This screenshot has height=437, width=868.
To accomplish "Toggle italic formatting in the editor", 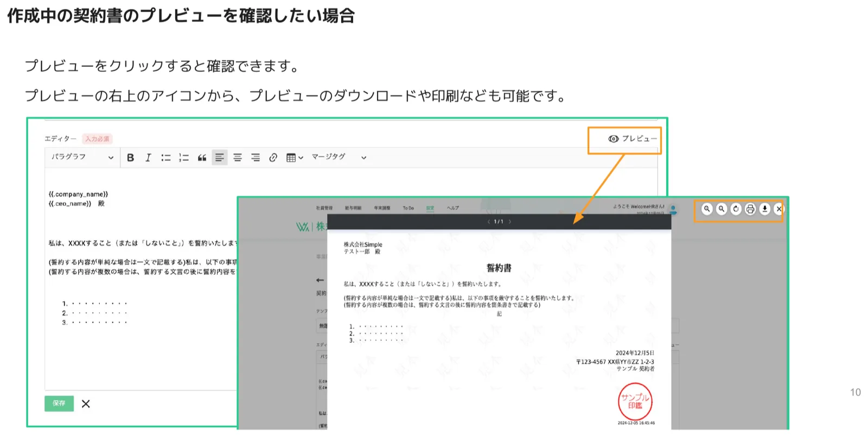I will tap(148, 158).
